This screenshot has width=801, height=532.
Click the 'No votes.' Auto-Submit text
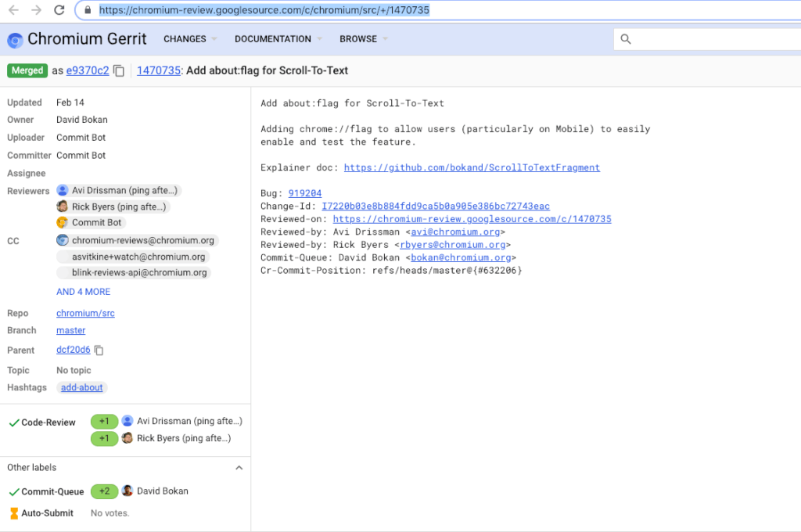(x=110, y=513)
